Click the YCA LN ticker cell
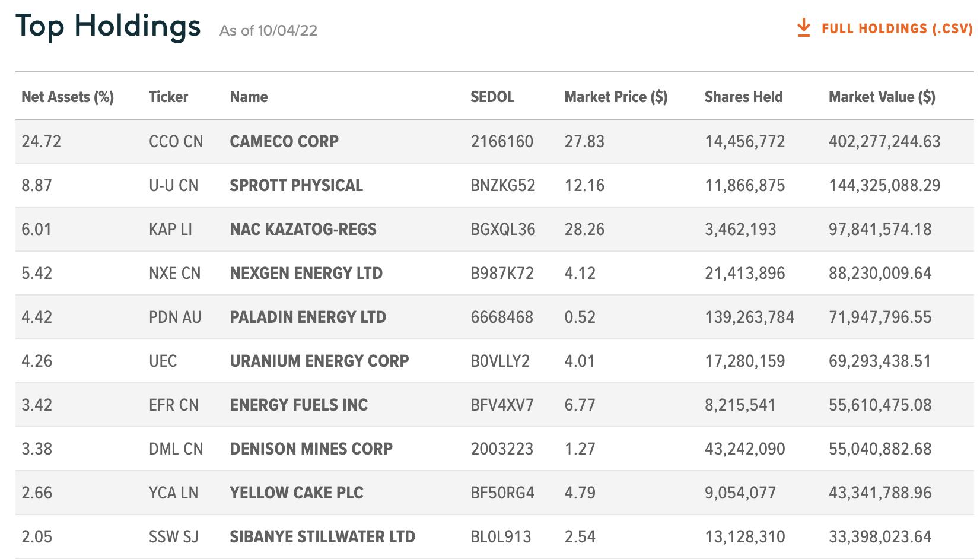The height and width of the screenshot is (559, 980). coord(173,493)
